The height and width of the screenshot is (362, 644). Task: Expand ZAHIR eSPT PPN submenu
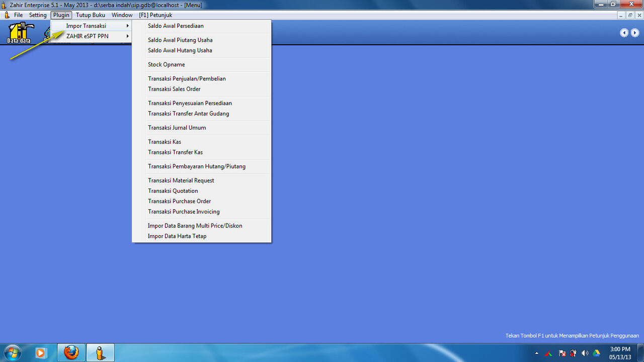(91, 36)
